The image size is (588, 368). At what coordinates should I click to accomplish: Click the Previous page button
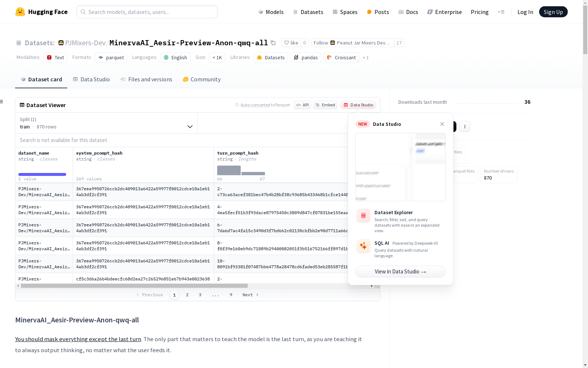pyautogui.click(x=150, y=295)
